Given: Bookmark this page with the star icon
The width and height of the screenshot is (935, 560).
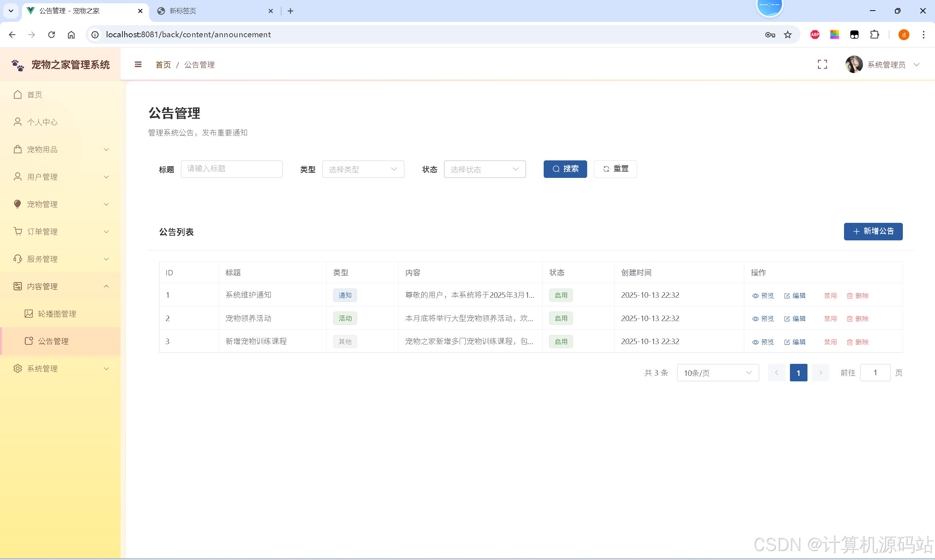Looking at the screenshot, I should tap(788, 35).
